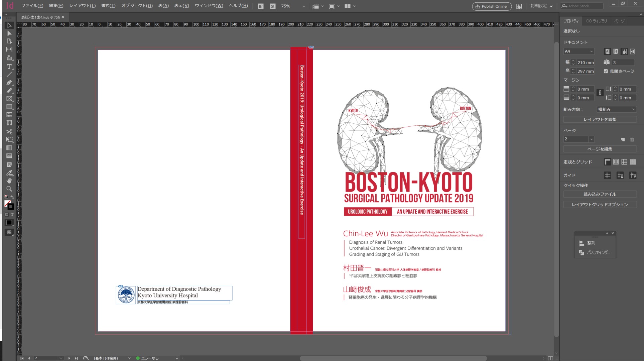This screenshot has height=361, width=644.
Task: Open the Pathfinder panel icon
Action: (x=582, y=253)
